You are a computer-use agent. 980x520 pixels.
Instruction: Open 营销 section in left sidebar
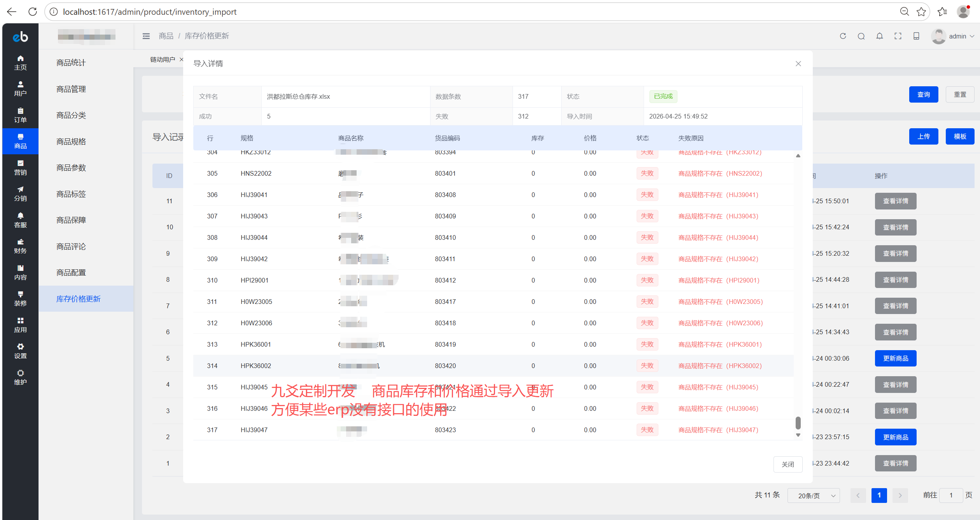[20, 168]
